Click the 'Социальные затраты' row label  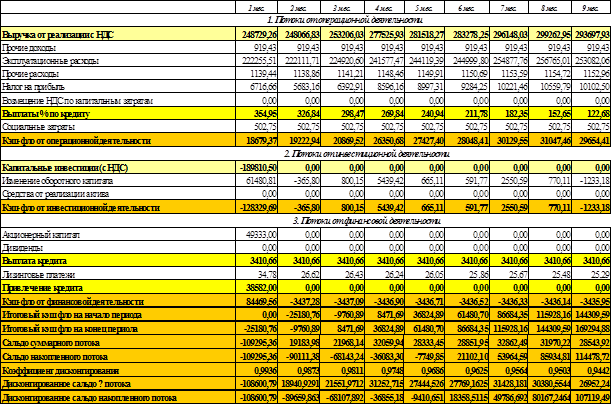coord(41,127)
